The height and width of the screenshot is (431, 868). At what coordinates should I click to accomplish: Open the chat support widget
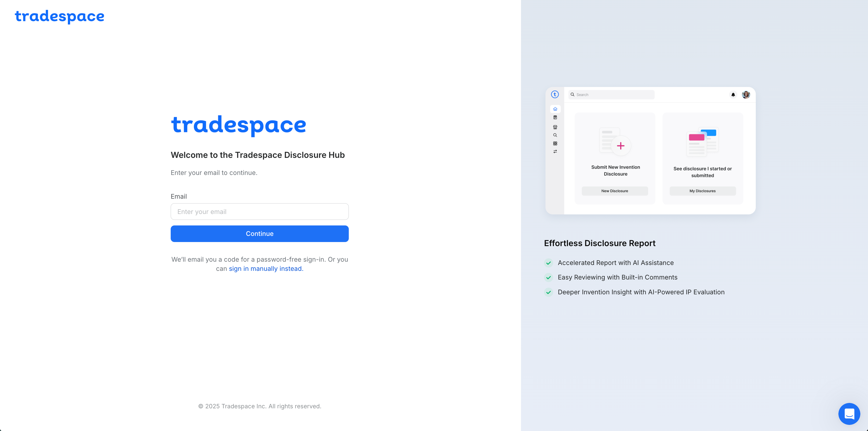(849, 413)
